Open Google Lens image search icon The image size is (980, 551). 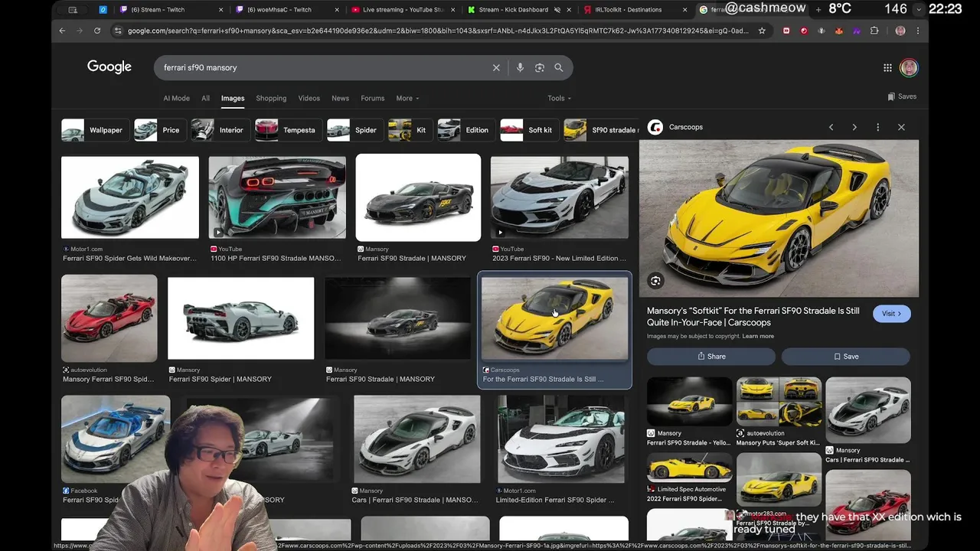pos(540,67)
